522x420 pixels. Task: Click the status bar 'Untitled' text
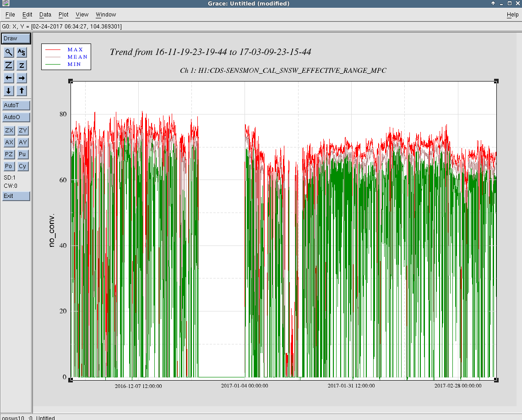[45, 418]
